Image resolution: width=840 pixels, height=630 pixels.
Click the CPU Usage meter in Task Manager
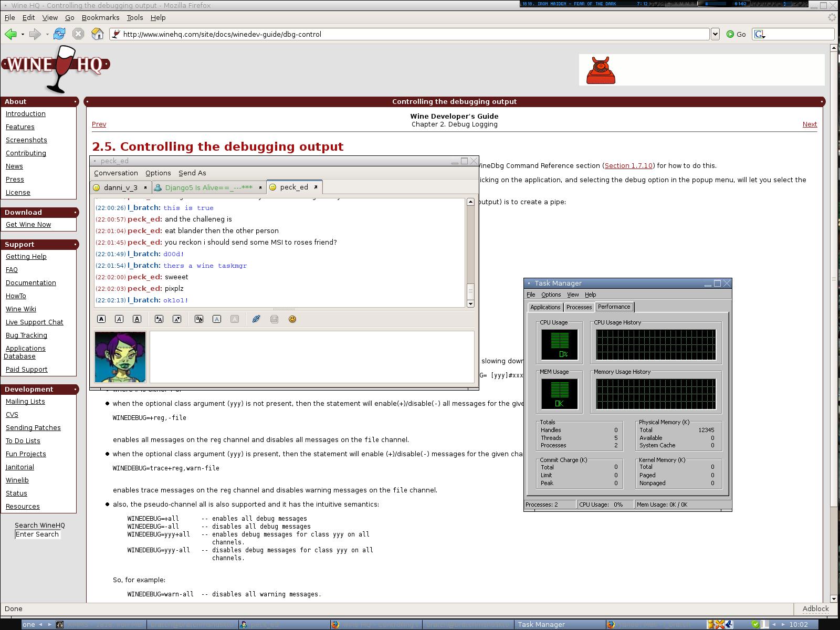(x=560, y=344)
